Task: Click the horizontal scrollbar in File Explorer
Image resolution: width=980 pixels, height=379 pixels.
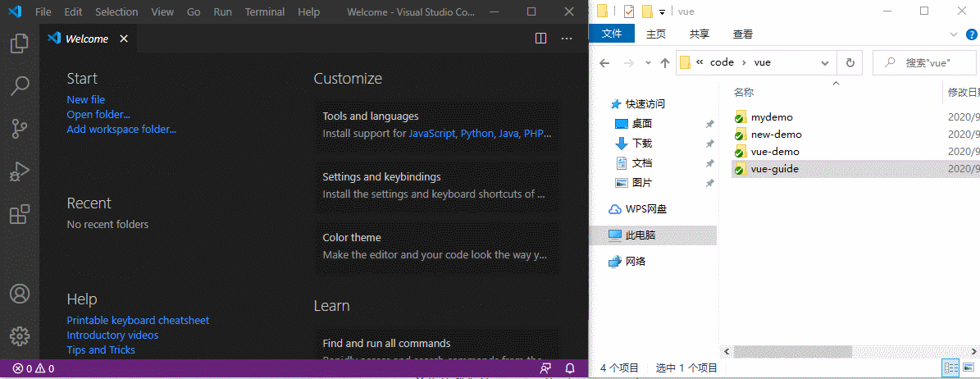Action: tap(793, 351)
